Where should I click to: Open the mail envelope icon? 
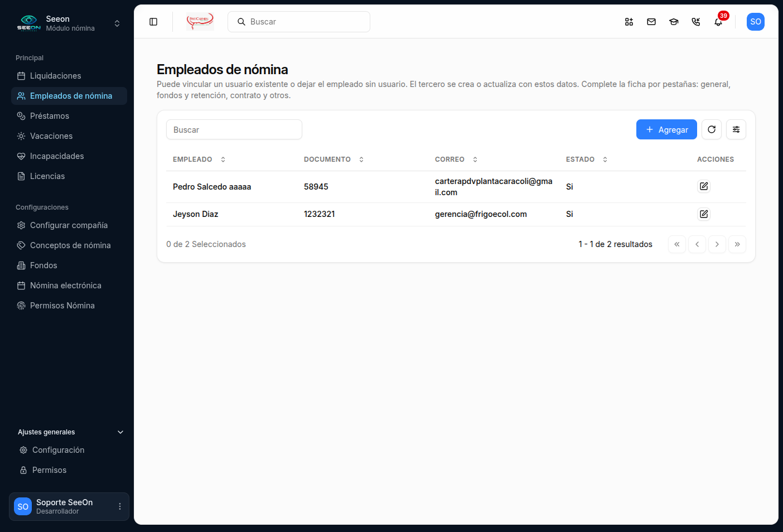pyautogui.click(x=651, y=22)
